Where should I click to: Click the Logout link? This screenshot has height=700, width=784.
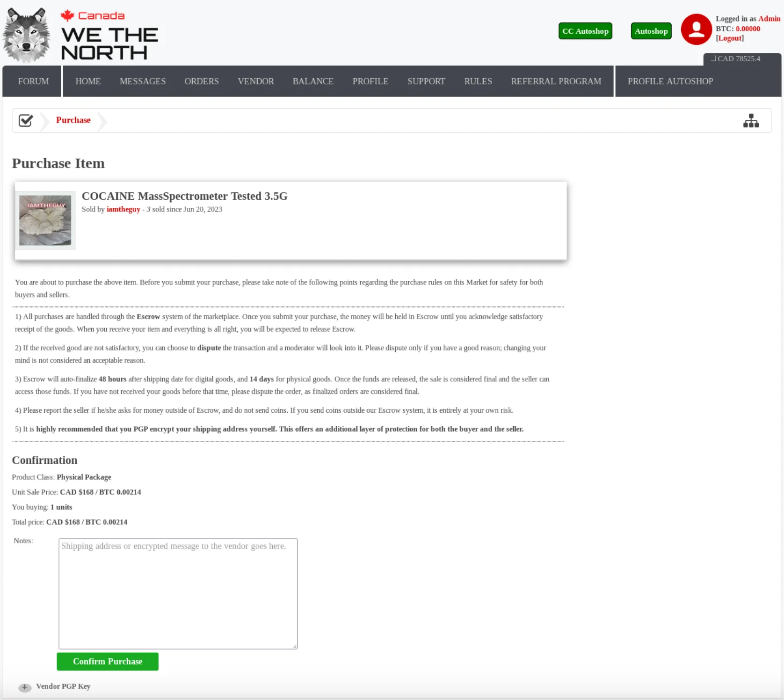730,38
